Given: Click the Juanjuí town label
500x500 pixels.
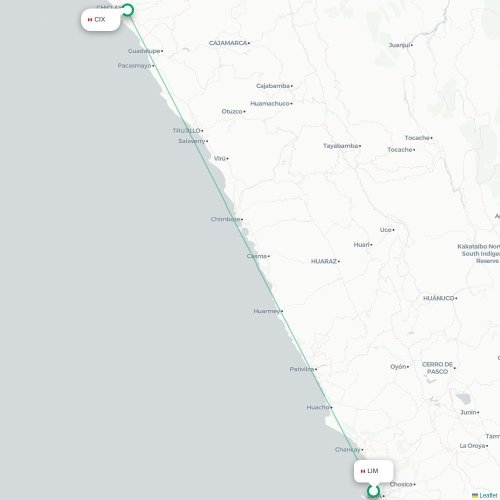Looking at the screenshot, I should click(399, 45).
